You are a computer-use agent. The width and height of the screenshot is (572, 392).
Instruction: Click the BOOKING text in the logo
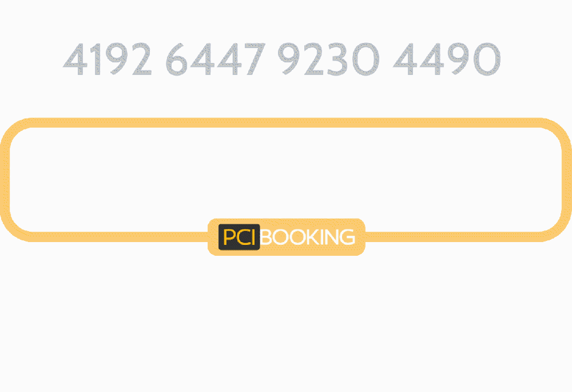point(308,236)
